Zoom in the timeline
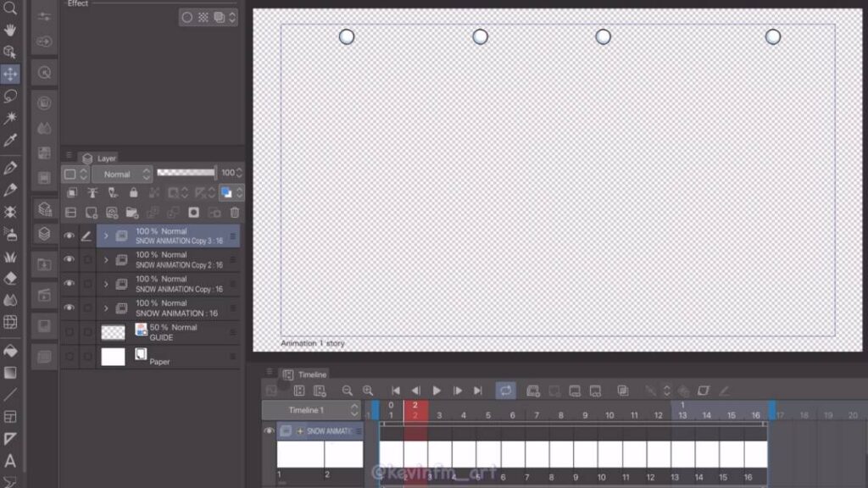This screenshot has height=488, width=868. (x=368, y=391)
